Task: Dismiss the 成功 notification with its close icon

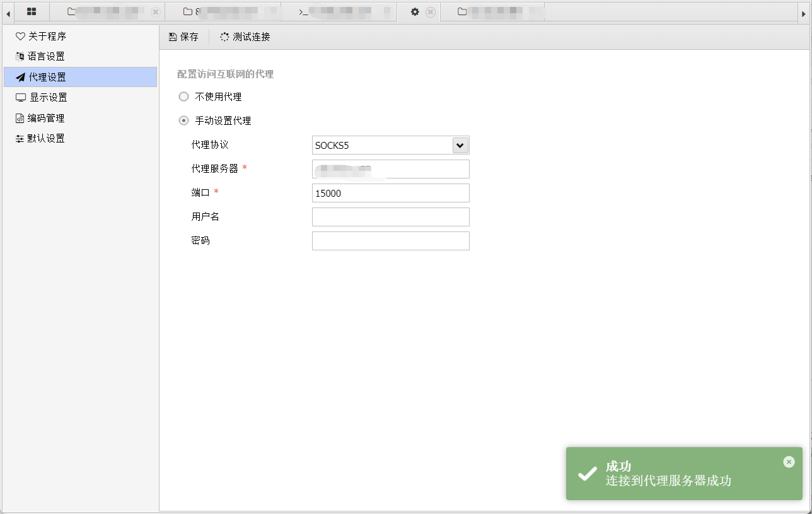Action: (x=789, y=462)
